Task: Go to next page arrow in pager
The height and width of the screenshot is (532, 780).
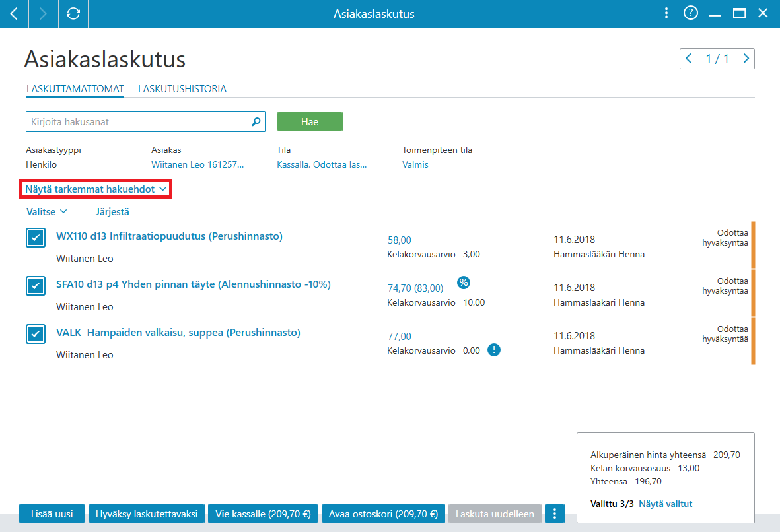Action: [x=746, y=59]
